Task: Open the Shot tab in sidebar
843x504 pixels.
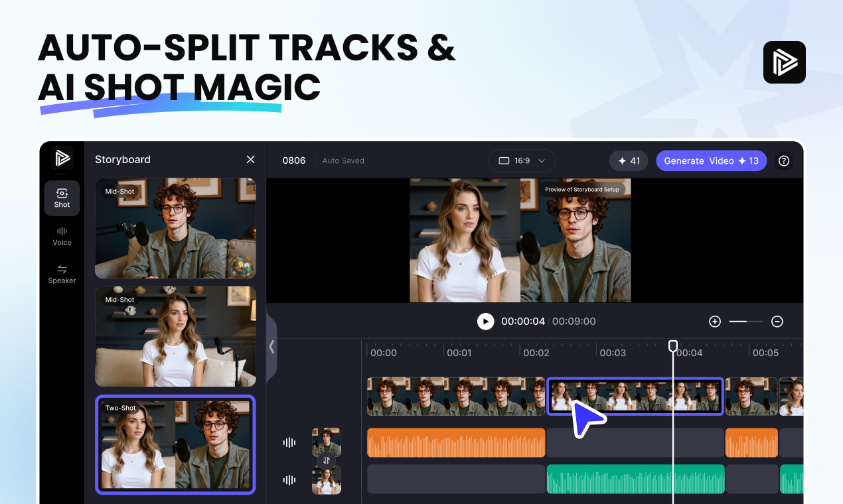Action: click(x=62, y=198)
